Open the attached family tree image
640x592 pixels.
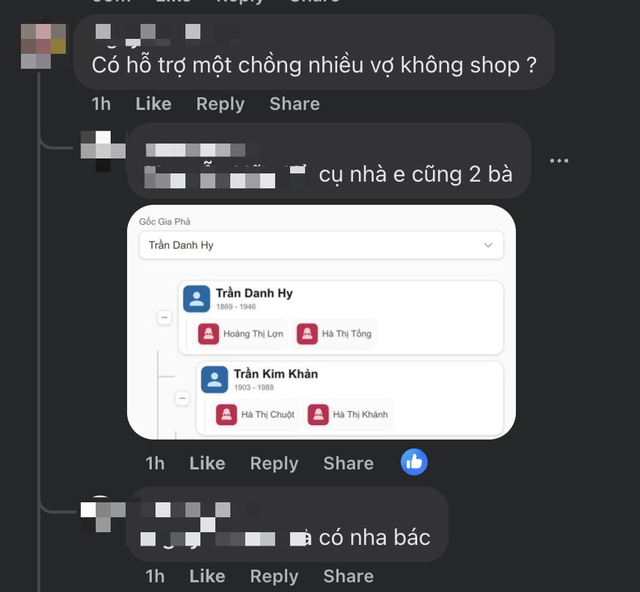click(321, 322)
